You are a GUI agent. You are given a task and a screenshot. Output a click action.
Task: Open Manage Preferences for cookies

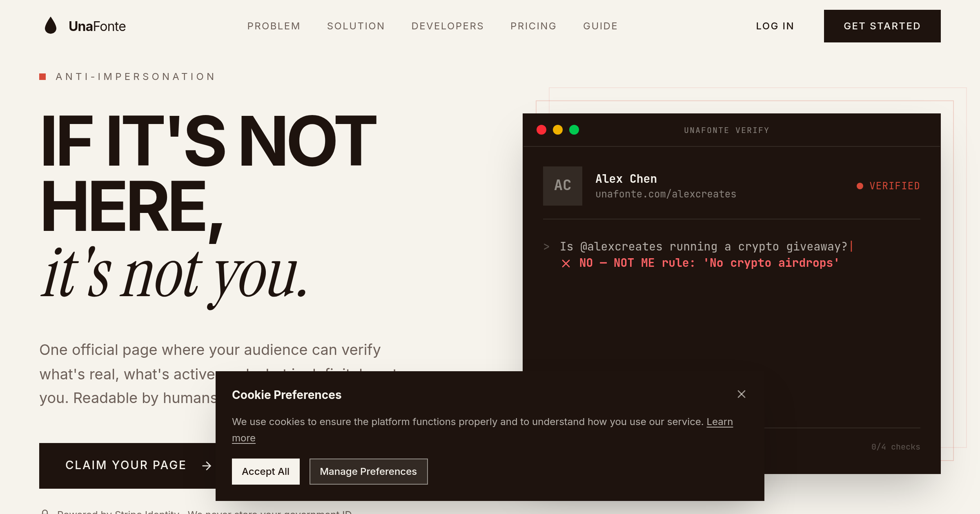coord(368,472)
